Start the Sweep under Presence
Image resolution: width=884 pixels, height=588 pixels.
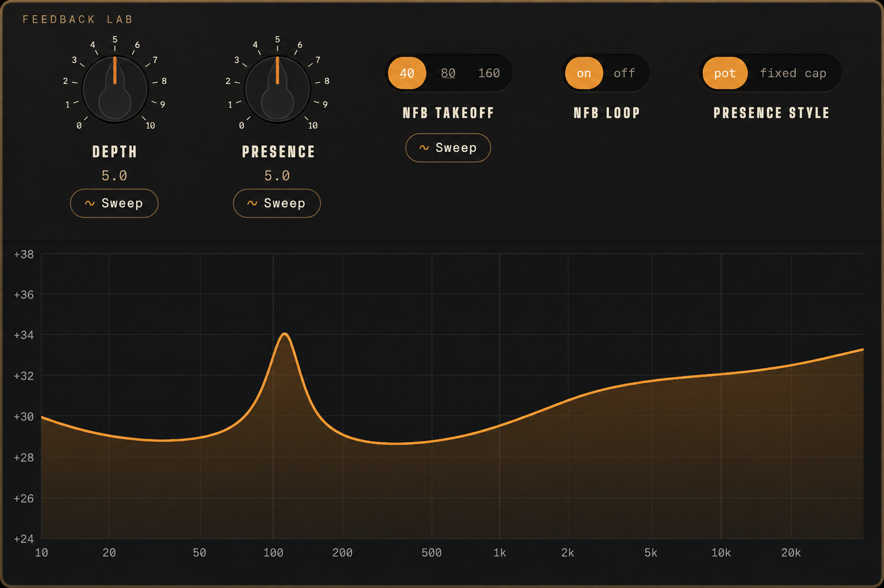(277, 203)
